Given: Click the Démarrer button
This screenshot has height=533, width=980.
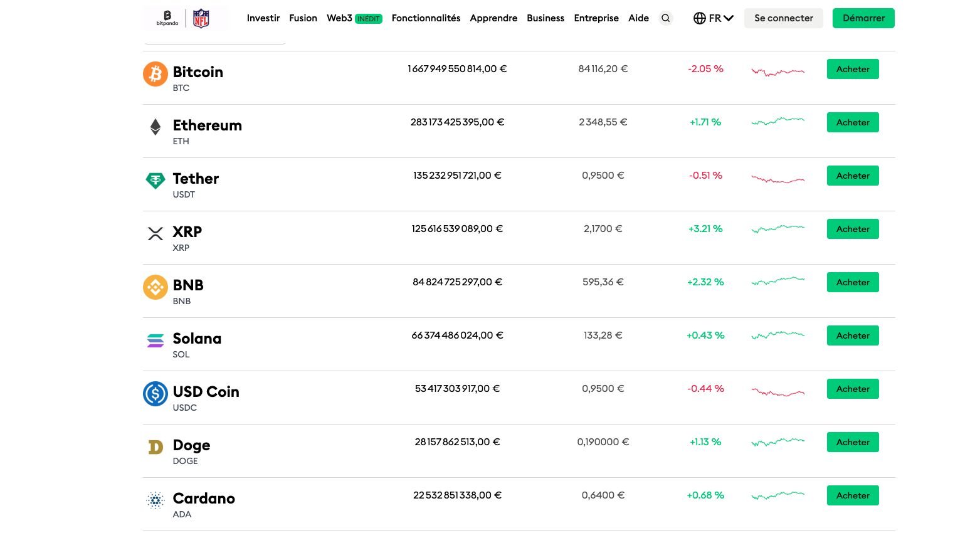Looking at the screenshot, I should [863, 18].
